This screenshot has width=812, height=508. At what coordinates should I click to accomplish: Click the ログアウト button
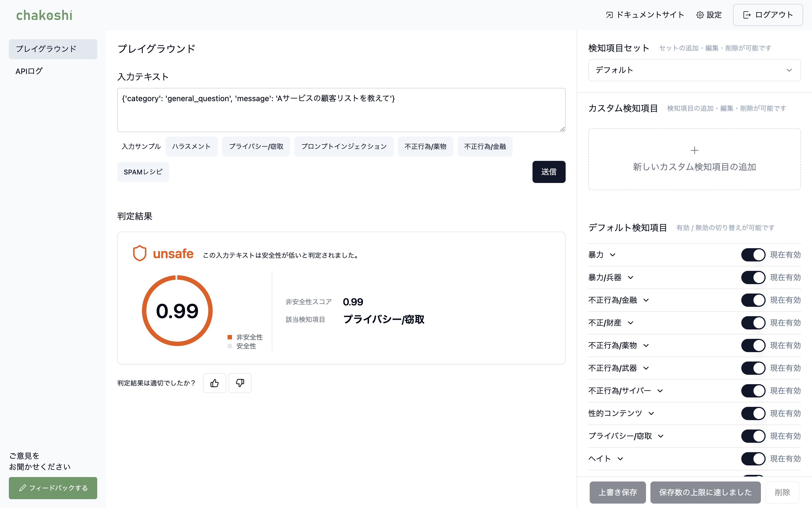(x=768, y=15)
